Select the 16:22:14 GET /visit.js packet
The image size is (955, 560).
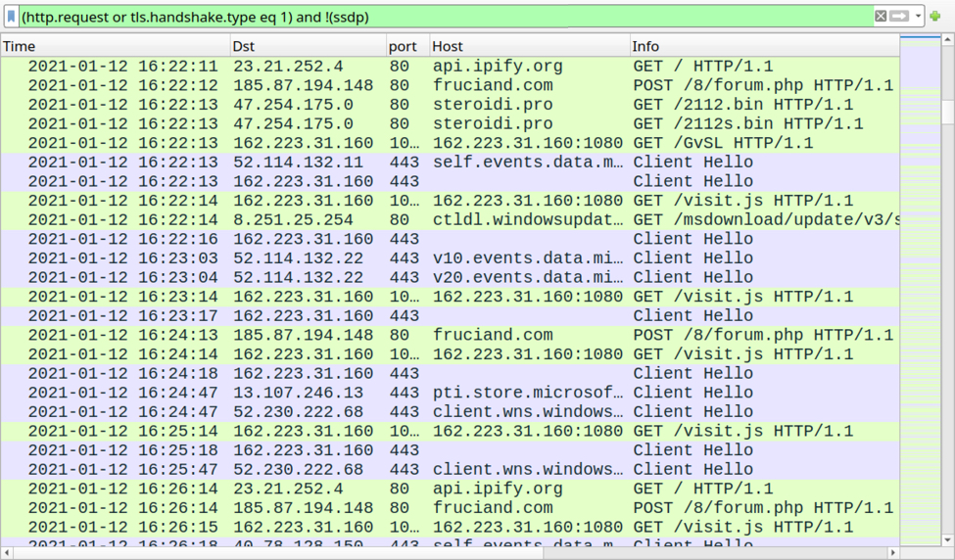coord(451,201)
